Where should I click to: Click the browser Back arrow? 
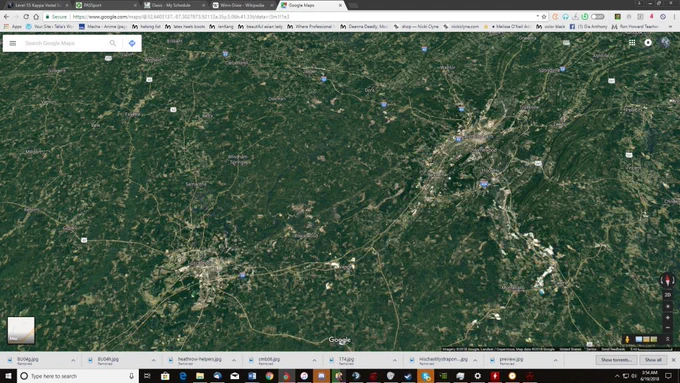6,16
